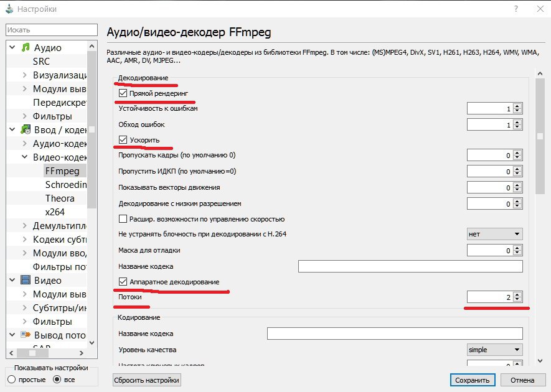The image size is (551, 392).
Task: Collapse the Аудио tree section
Action: tap(12, 47)
